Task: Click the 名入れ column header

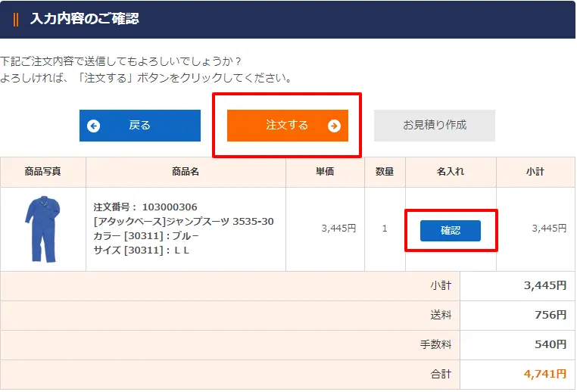Action: pyautogui.click(x=451, y=172)
